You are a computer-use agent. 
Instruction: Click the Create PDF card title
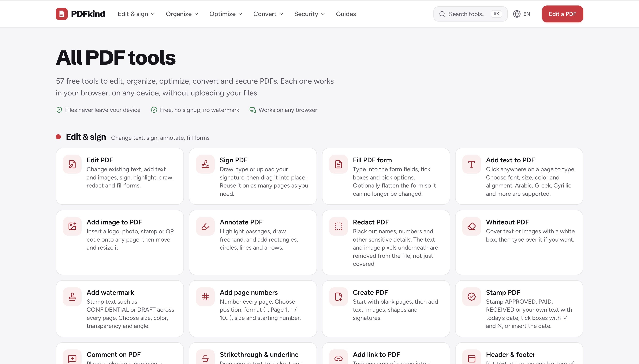click(x=370, y=292)
